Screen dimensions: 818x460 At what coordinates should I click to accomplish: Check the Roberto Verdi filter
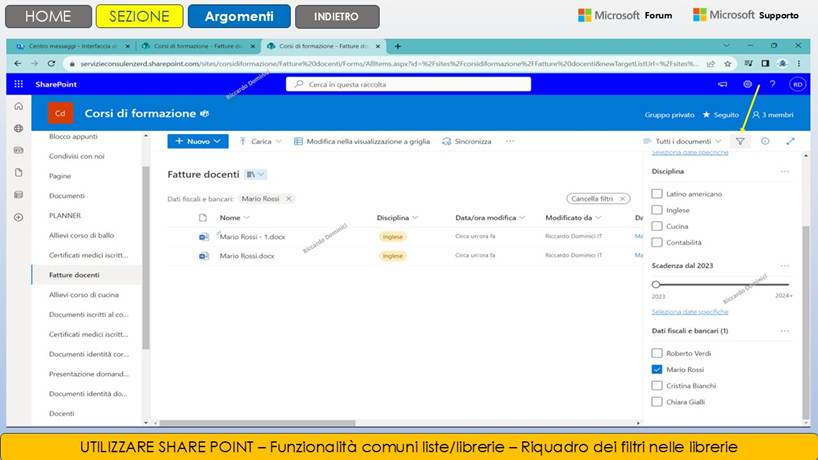pyautogui.click(x=657, y=353)
